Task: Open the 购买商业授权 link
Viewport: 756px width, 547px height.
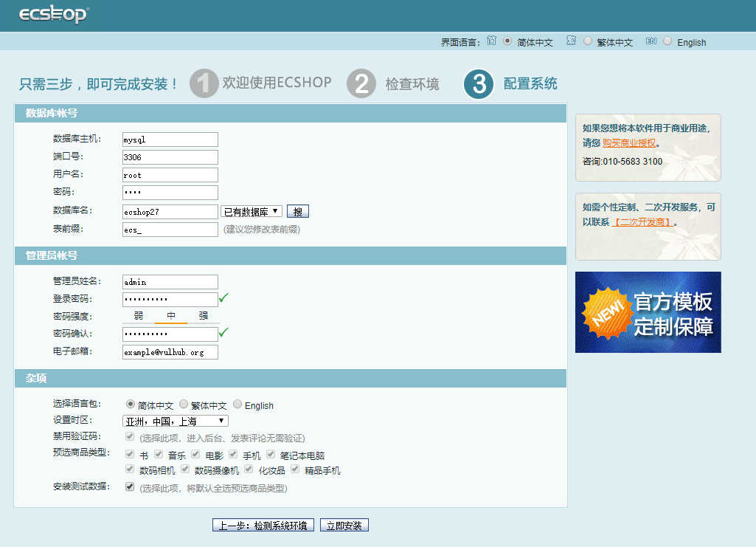Action: [629, 142]
